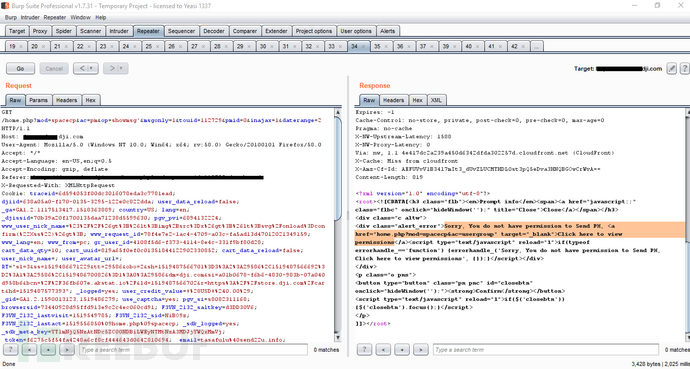The width and height of the screenshot is (690, 369).
Task: Switch to the Comparer tab
Action: [245, 31]
